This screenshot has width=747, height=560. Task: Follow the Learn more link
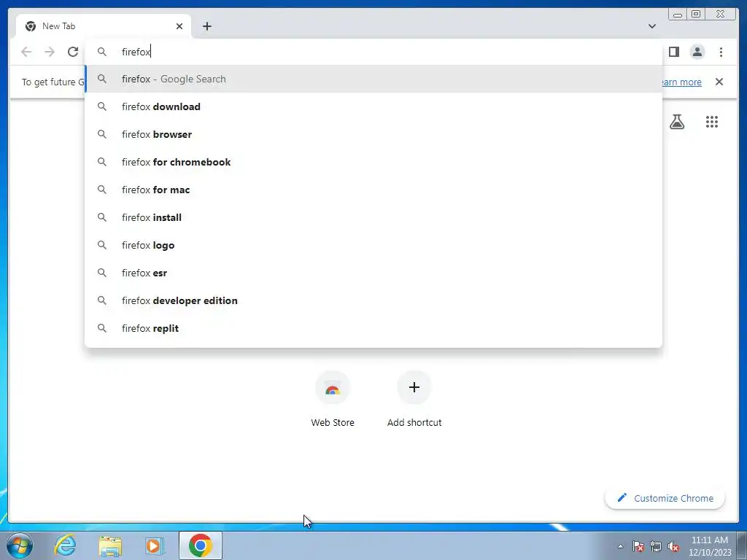[681, 82]
